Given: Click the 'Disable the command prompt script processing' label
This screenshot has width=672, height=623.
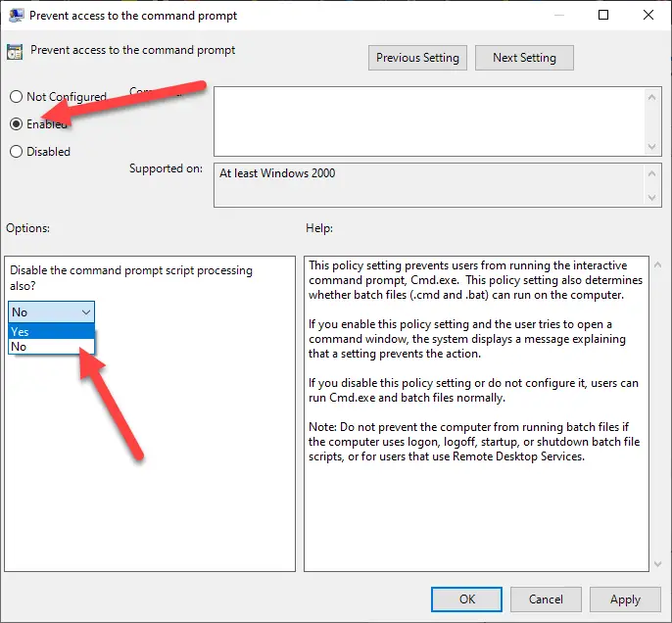Looking at the screenshot, I should [131, 277].
